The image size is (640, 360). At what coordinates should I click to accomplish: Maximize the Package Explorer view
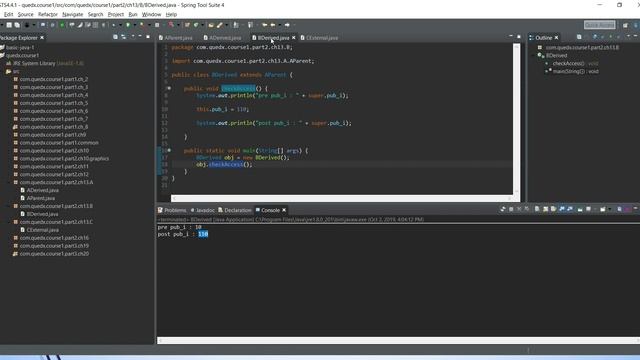pos(148,37)
